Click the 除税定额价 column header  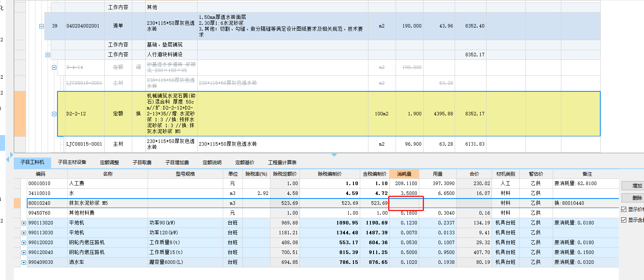tap(285, 174)
